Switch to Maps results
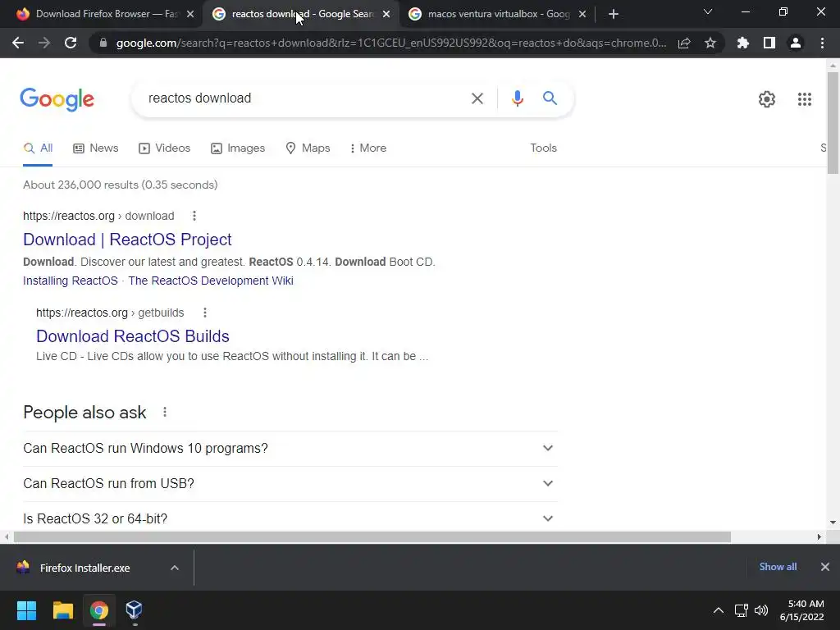The image size is (840, 630). 308,148
